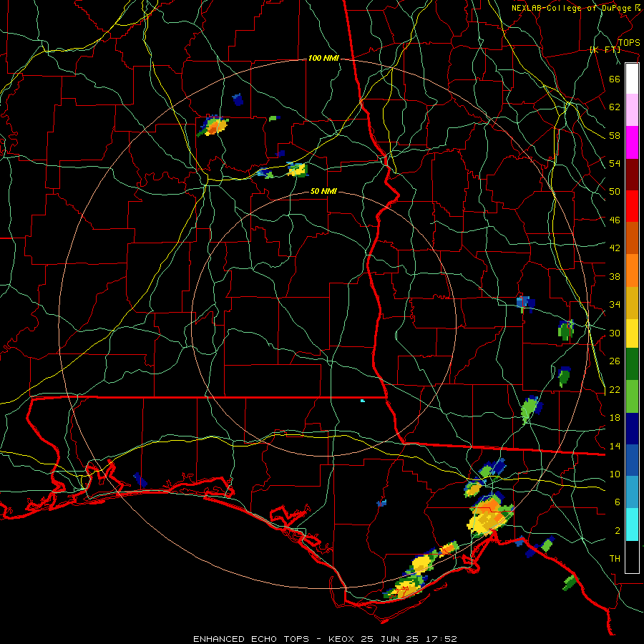This screenshot has width=644, height=644.
Task: Pick the dark green legend swatch
Action: [632, 364]
